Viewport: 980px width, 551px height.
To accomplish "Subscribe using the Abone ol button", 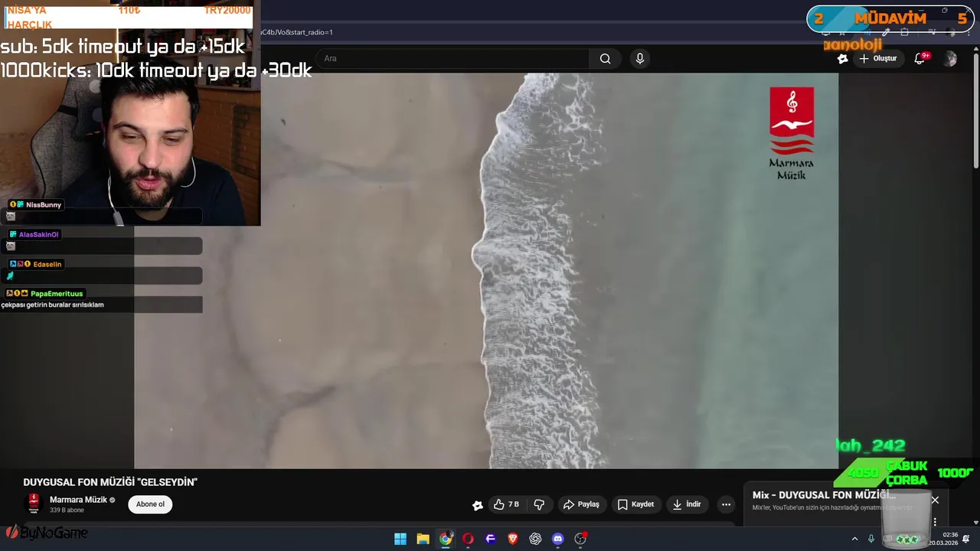I will tap(150, 504).
